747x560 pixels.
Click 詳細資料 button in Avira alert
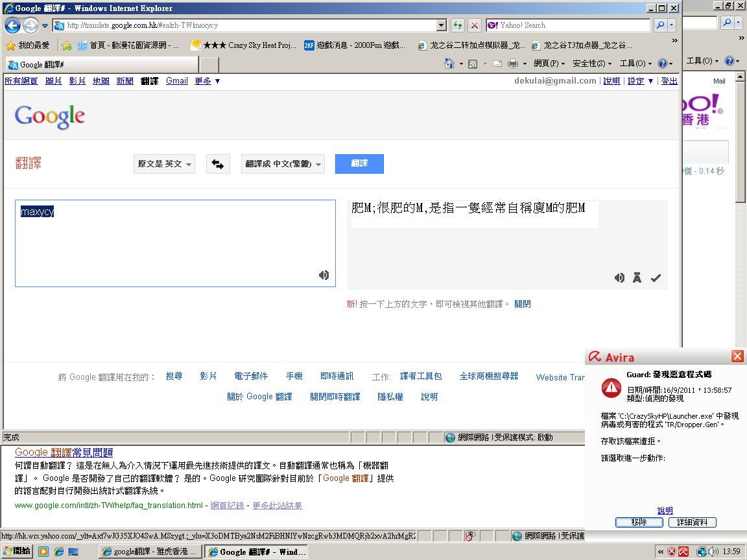pos(693,522)
